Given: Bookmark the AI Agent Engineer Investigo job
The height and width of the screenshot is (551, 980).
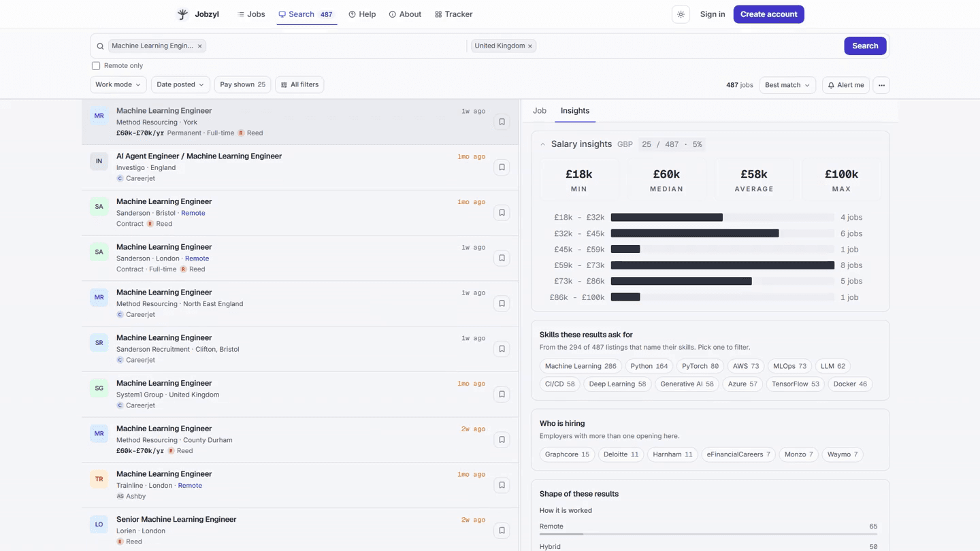Looking at the screenshot, I should click(502, 167).
